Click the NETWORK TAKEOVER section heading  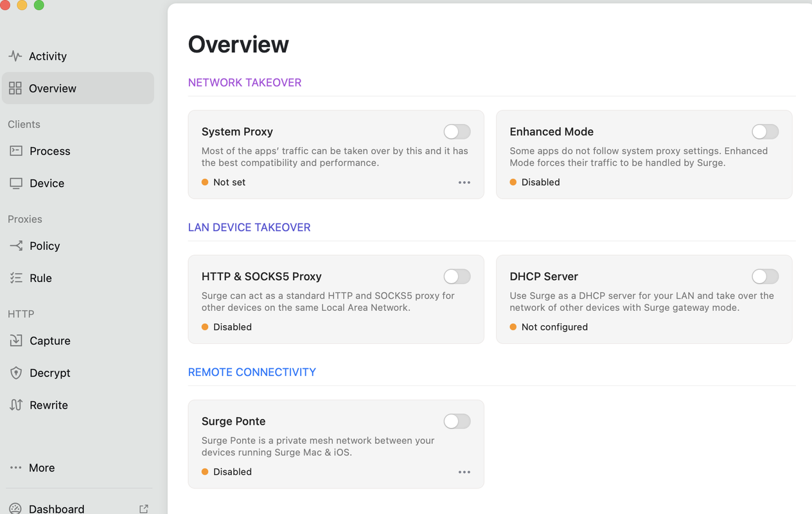click(x=245, y=82)
